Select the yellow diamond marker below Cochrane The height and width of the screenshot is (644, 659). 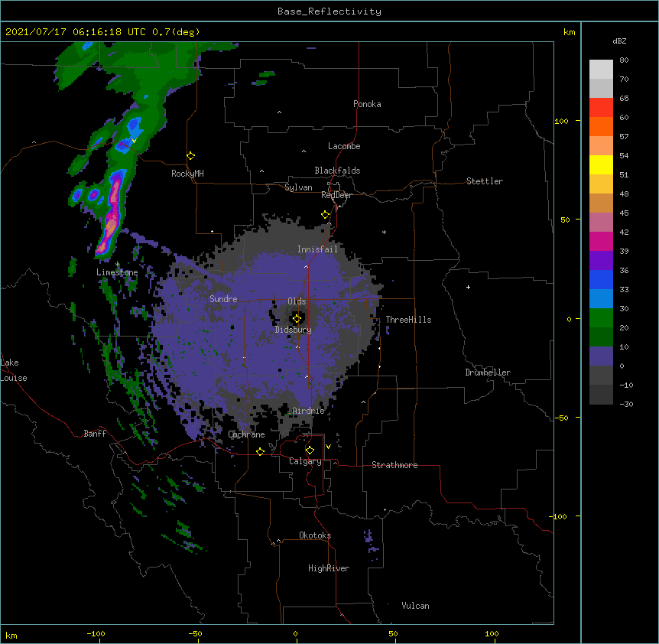pos(260,451)
